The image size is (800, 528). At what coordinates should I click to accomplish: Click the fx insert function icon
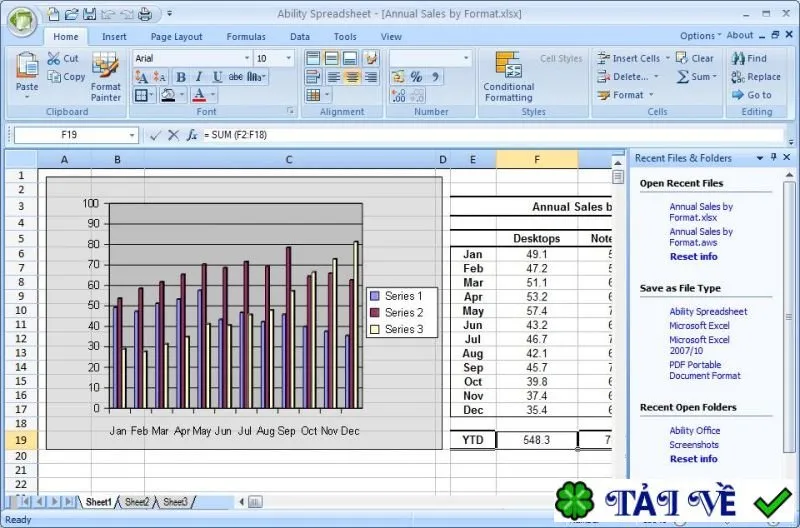pyautogui.click(x=191, y=135)
